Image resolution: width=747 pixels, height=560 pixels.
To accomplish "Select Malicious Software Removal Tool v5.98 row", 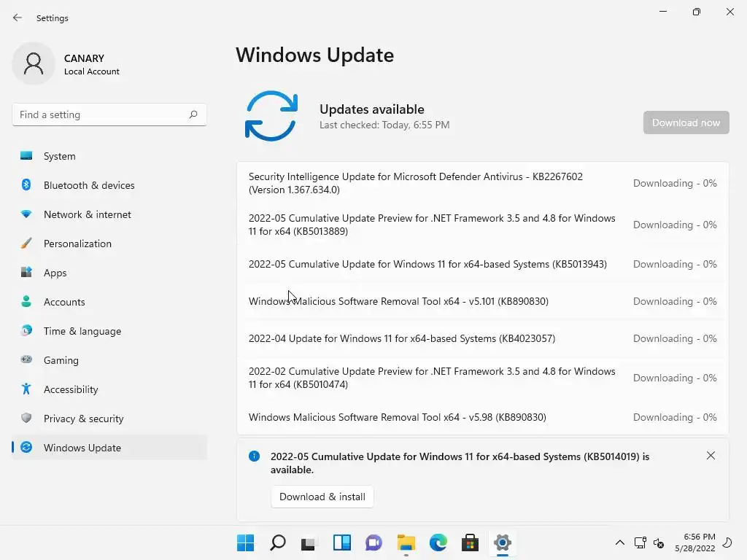I will [x=483, y=416].
